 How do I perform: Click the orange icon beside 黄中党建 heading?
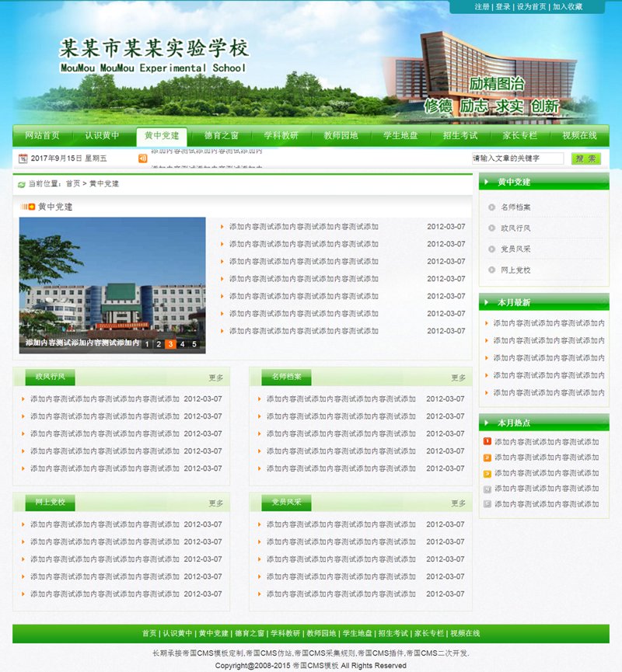click(x=28, y=207)
